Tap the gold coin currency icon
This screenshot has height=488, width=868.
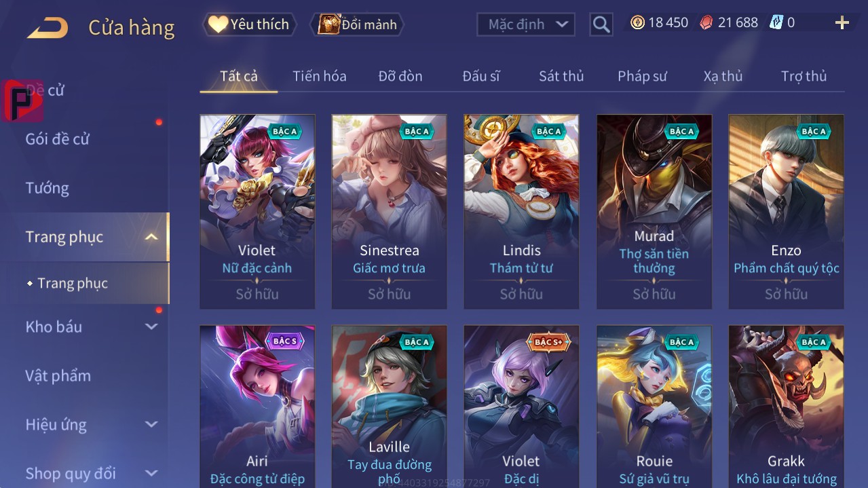[637, 23]
